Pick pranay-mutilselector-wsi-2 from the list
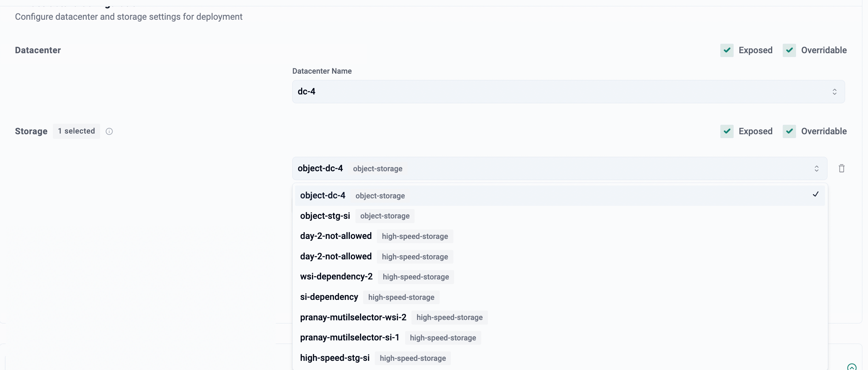This screenshot has width=868, height=370. 353,317
